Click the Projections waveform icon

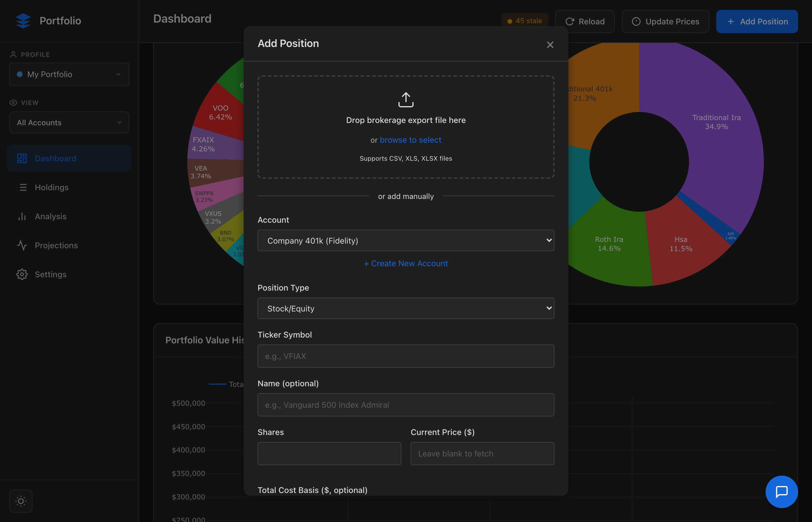[x=22, y=245]
